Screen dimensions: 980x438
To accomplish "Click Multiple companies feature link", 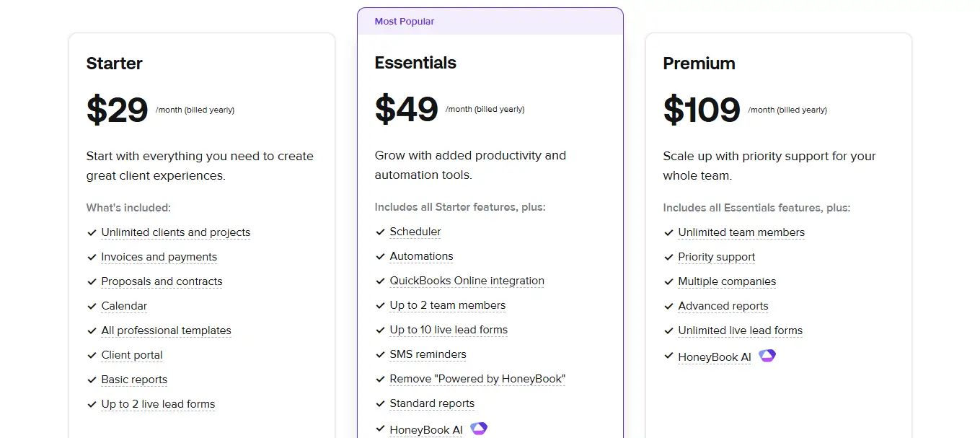I will (727, 281).
